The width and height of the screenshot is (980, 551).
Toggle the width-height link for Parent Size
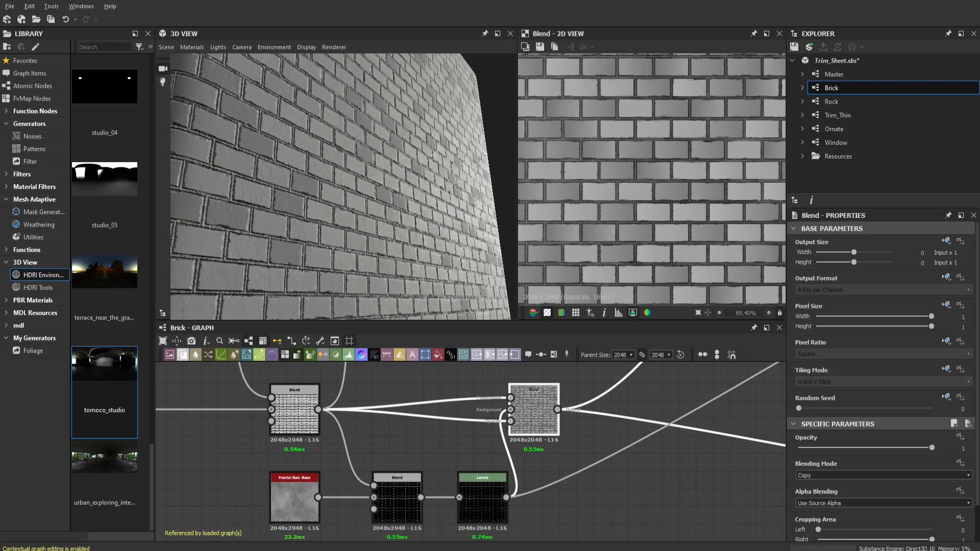click(642, 355)
